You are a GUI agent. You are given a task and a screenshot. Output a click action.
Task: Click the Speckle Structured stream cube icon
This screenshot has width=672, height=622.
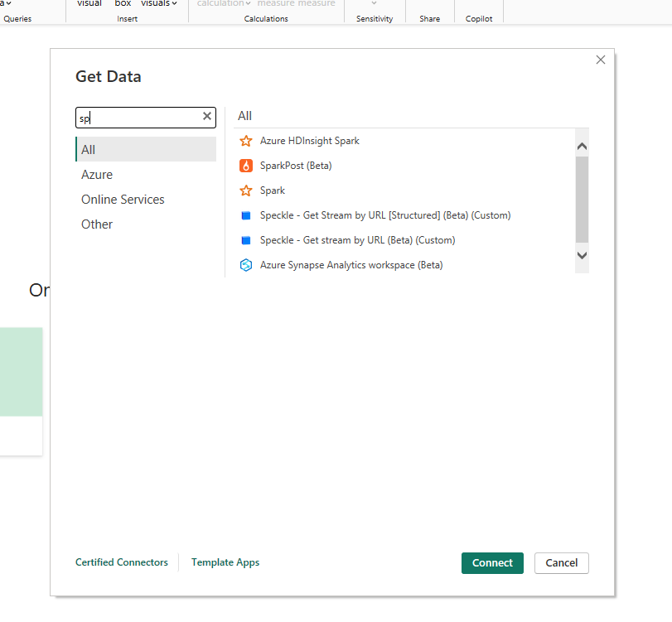click(246, 215)
